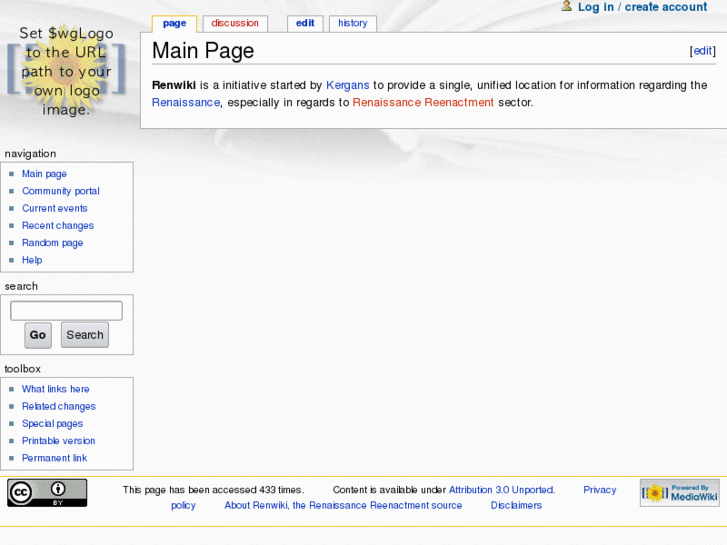Screen dimensions: 727x545
Task: Open Attribution 3.0 Unported license link
Action: coord(502,490)
